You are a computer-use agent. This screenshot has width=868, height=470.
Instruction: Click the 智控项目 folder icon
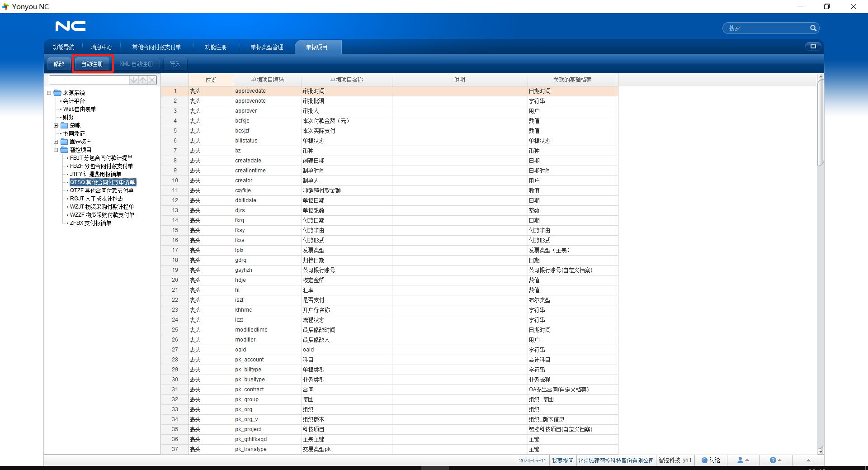tap(64, 150)
